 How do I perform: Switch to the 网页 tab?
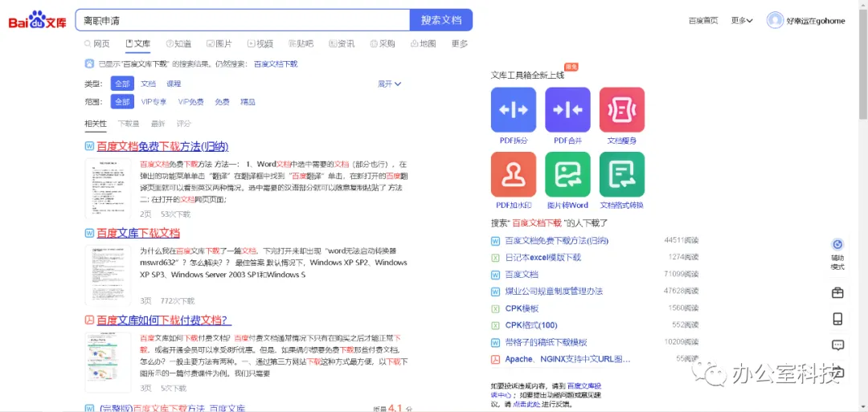pyautogui.click(x=97, y=43)
